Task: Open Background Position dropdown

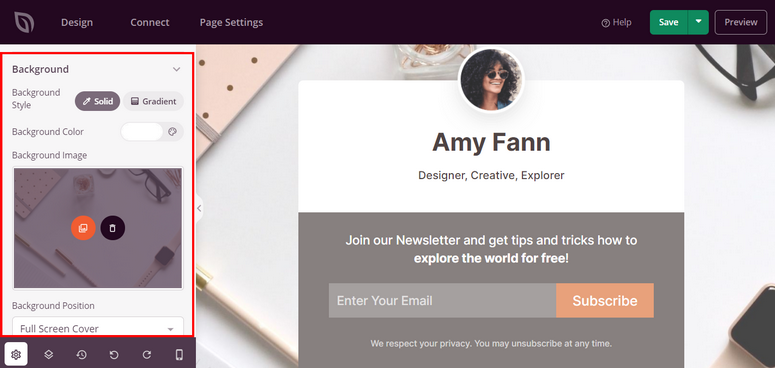Action: pyautogui.click(x=98, y=328)
